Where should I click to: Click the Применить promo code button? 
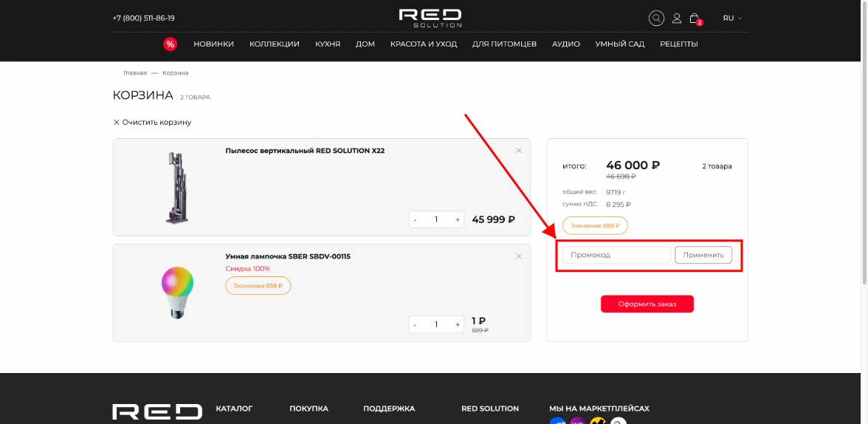pyautogui.click(x=703, y=255)
